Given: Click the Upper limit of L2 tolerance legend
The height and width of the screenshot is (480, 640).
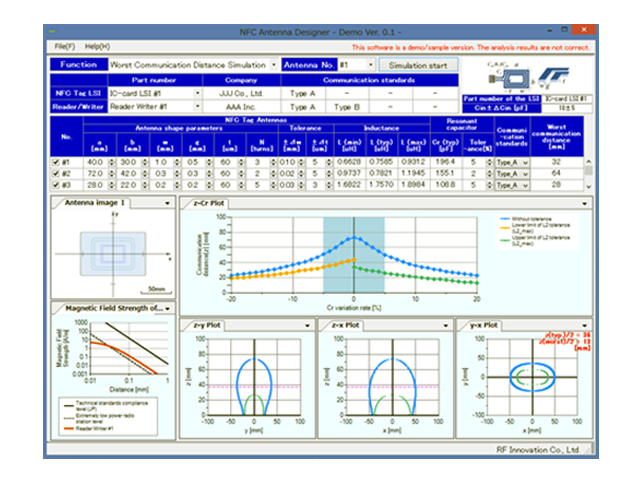Looking at the screenshot, I should (535, 240).
